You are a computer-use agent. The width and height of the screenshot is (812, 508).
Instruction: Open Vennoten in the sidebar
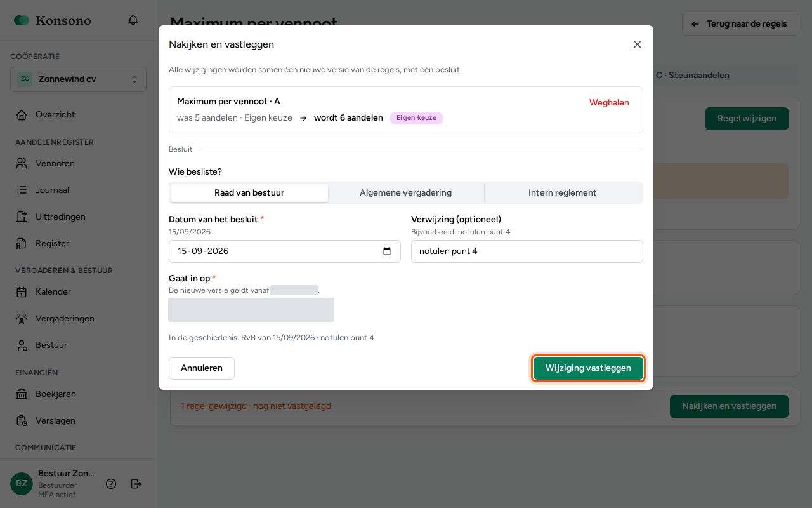79,164
